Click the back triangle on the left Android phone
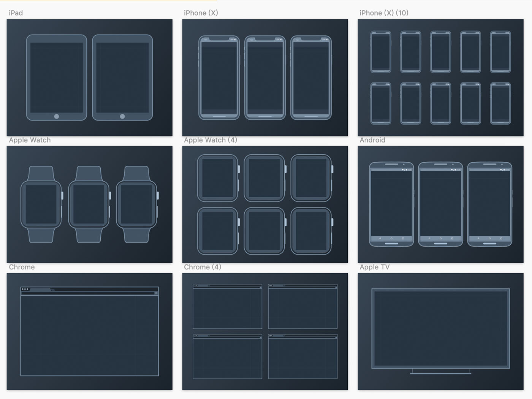The height and width of the screenshot is (399, 532). [x=380, y=238]
